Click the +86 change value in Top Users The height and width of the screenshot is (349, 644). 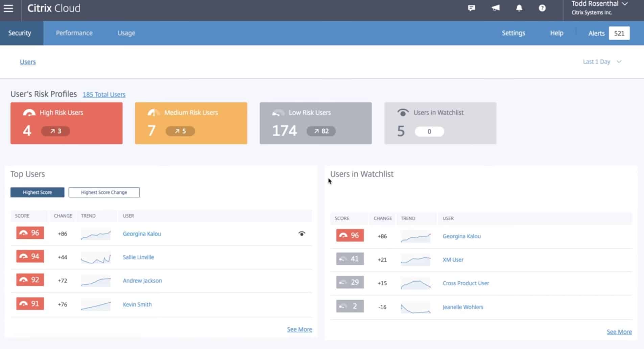pyautogui.click(x=63, y=234)
